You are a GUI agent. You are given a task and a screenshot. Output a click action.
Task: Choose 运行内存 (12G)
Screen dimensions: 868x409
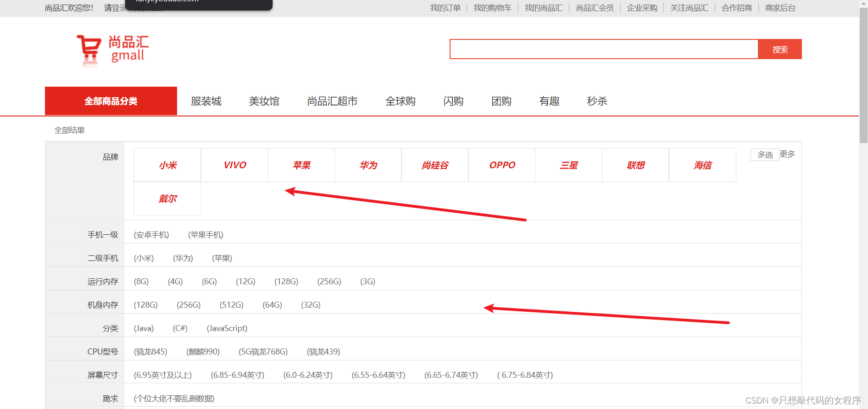click(245, 282)
